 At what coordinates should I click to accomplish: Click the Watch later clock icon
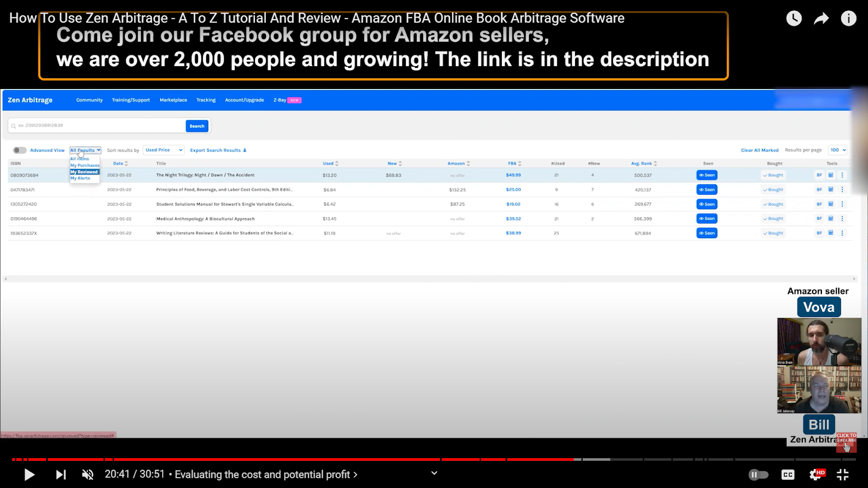pos(794,18)
